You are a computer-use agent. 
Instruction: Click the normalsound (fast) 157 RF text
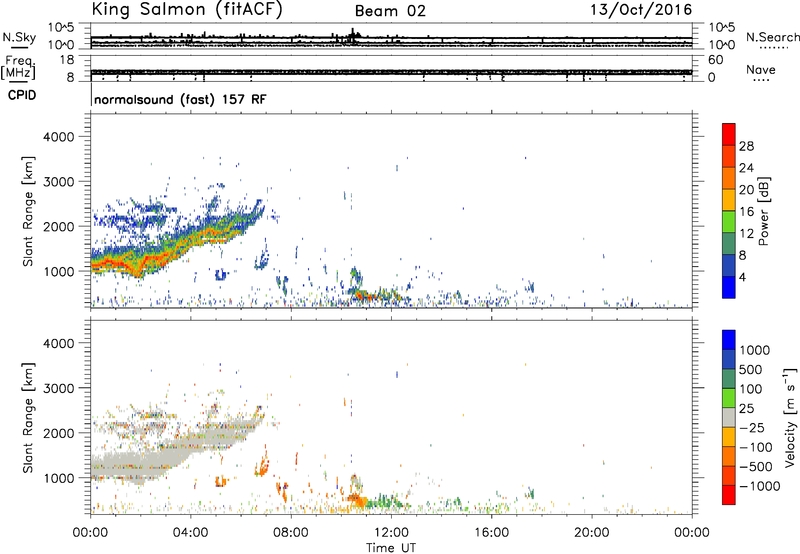click(180, 99)
